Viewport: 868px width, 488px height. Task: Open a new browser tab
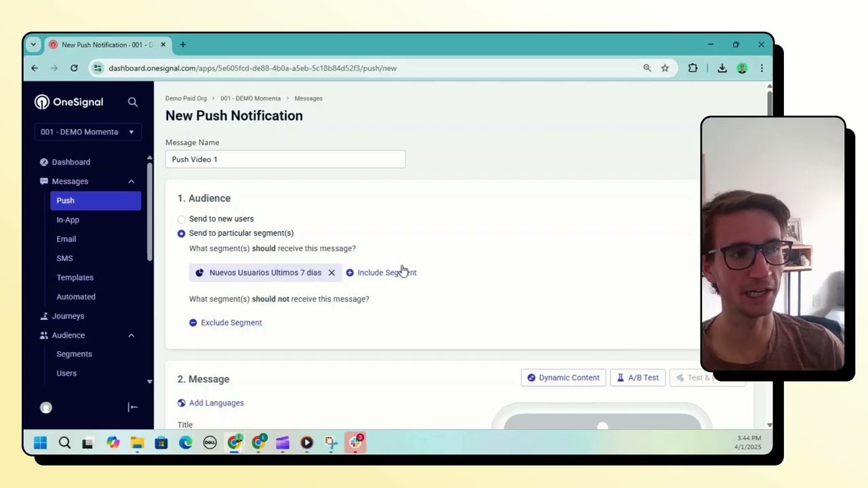pyautogui.click(x=182, y=45)
